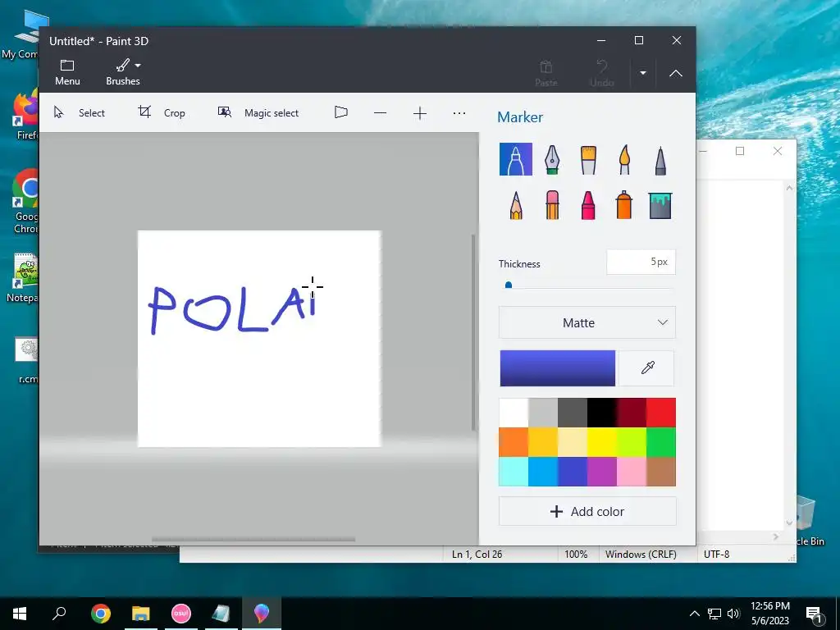Screen dimensions: 840x630
Task: Open Chrome from the taskbar
Action: (x=101, y=614)
